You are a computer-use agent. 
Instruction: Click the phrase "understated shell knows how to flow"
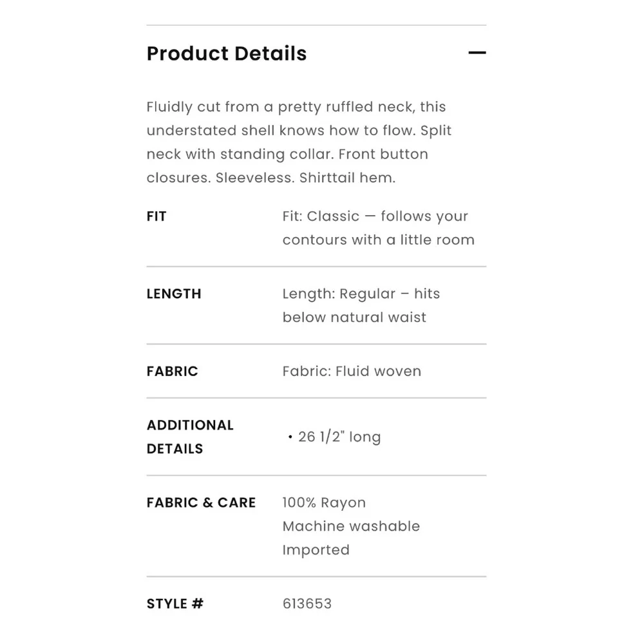pyautogui.click(x=281, y=131)
